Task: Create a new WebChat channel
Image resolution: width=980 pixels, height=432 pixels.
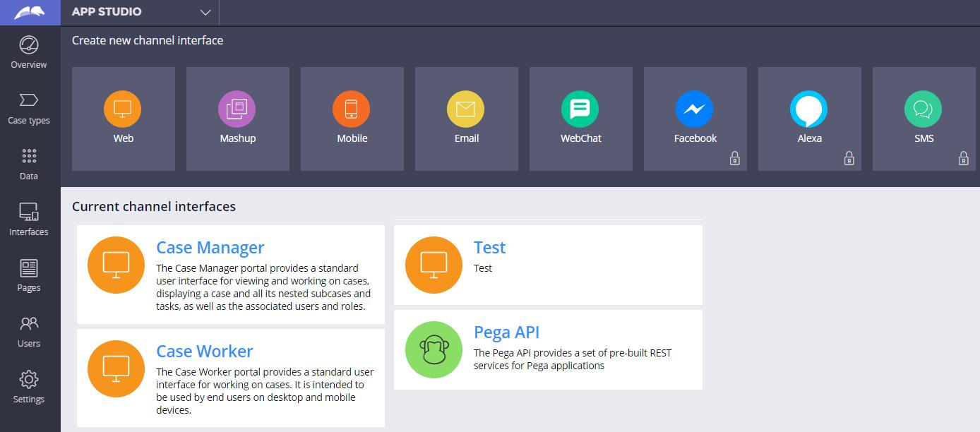Action: pyautogui.click(x=581, y=119)
